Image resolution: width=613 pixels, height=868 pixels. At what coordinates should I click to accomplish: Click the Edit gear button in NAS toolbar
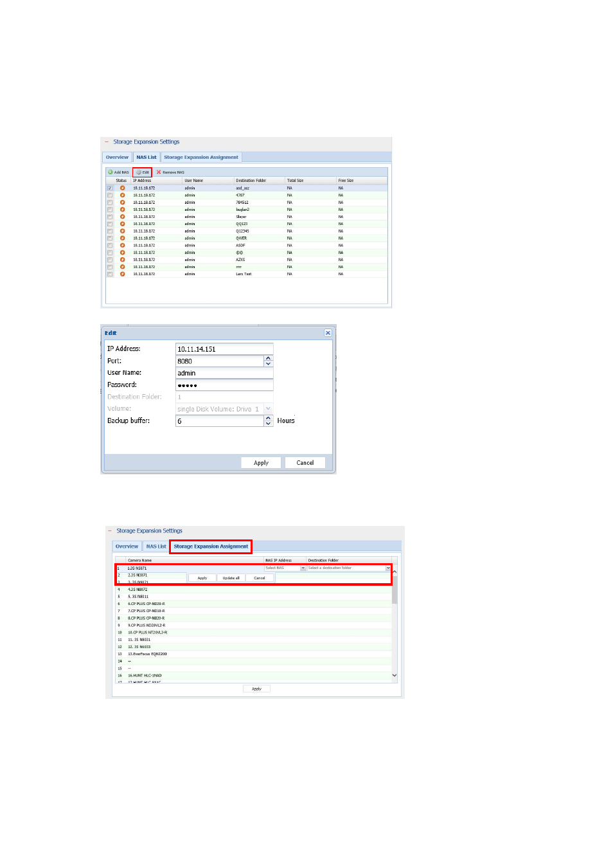[x=142, y=172]
